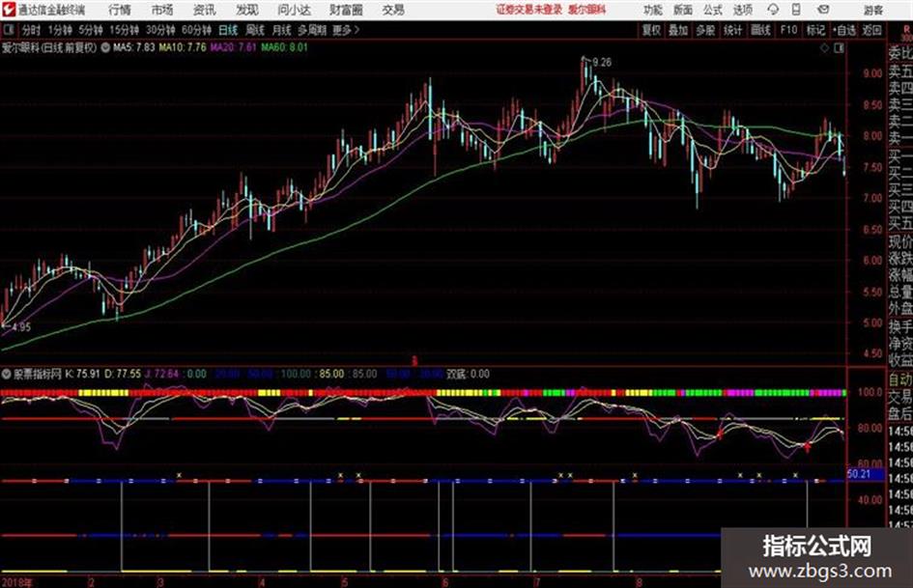This screenshot has height=588, width=913.
Task: Click the 2018年 date axis label
Action: coord(17,582)
